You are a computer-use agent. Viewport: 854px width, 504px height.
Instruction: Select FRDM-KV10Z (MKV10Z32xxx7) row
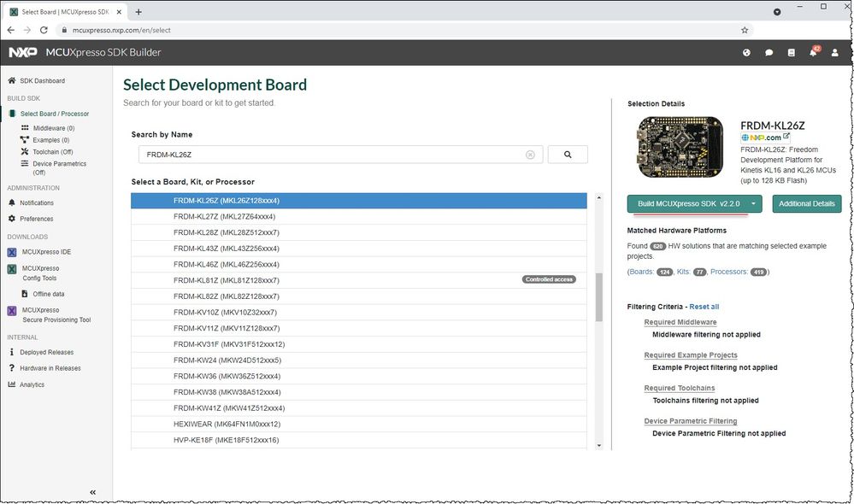(359, 313)
